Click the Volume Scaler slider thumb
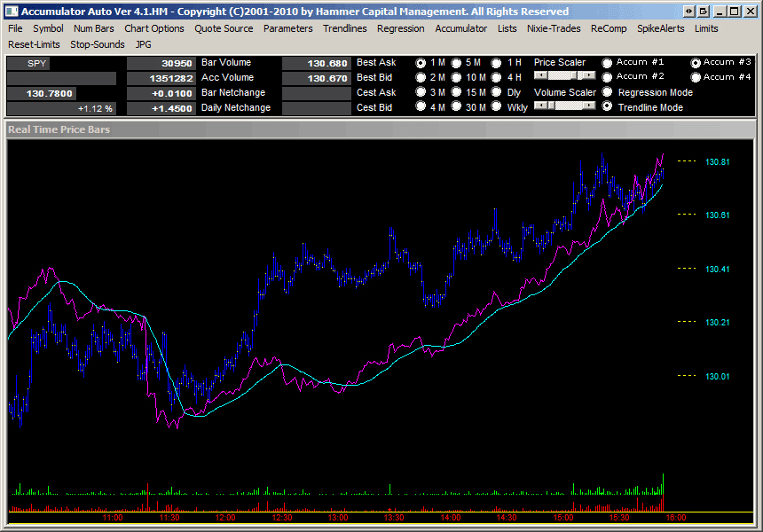Image resolution: width=763 pixels, height=532 pixels. pyautogui.click(x=551, y=106)
